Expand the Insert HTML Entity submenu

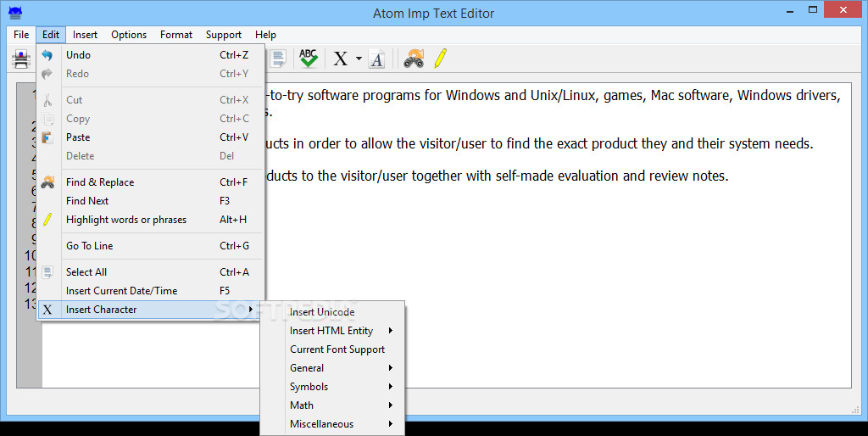[x=332, y=331]
